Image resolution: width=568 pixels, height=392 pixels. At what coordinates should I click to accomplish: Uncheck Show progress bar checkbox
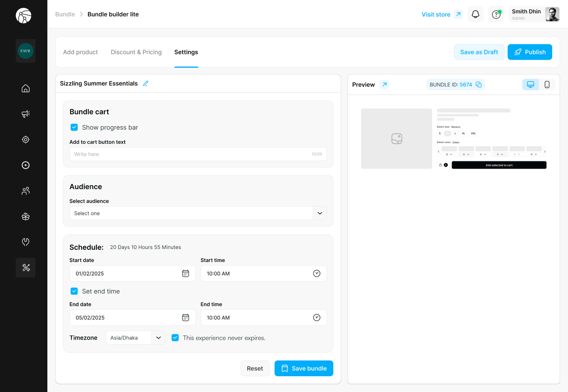point(74,127)
